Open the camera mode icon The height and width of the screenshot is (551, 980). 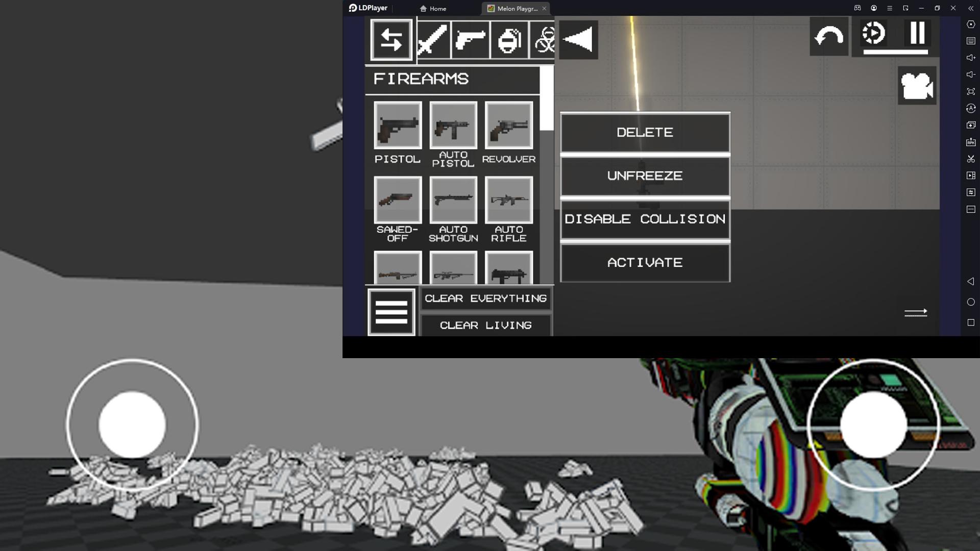point(917,86)
